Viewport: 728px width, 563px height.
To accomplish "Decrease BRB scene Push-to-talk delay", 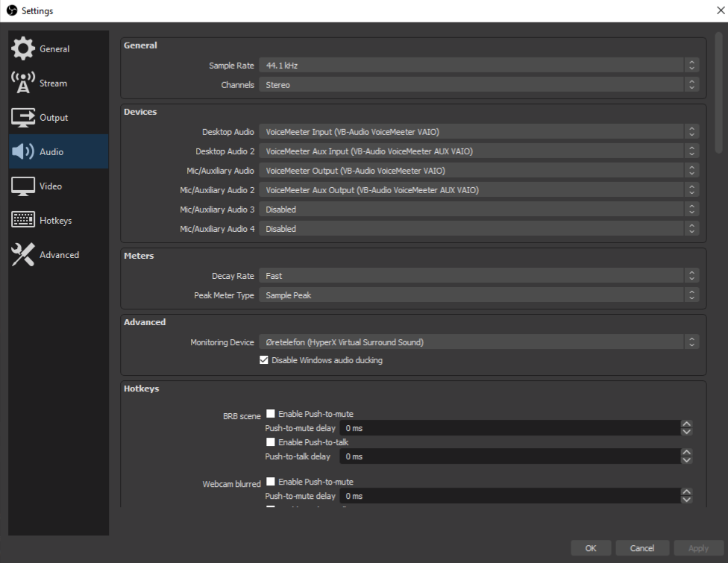I will click(x=686, y=460).
